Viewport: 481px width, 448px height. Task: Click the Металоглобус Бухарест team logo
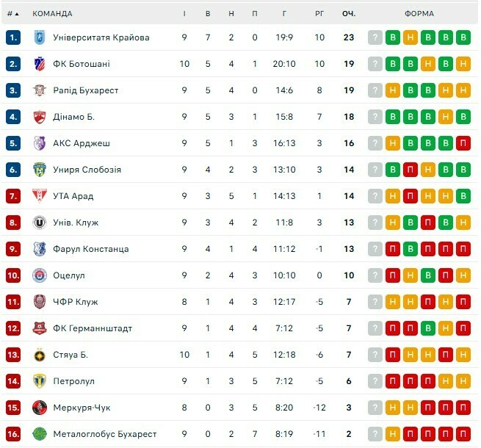click(40, 434)
